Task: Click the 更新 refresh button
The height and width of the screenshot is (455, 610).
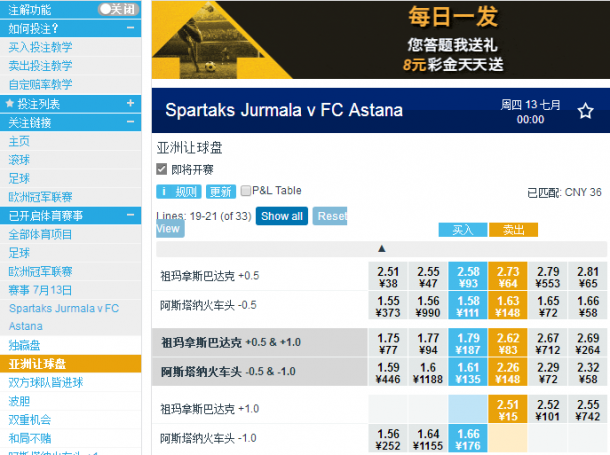Action: (221, 191)
